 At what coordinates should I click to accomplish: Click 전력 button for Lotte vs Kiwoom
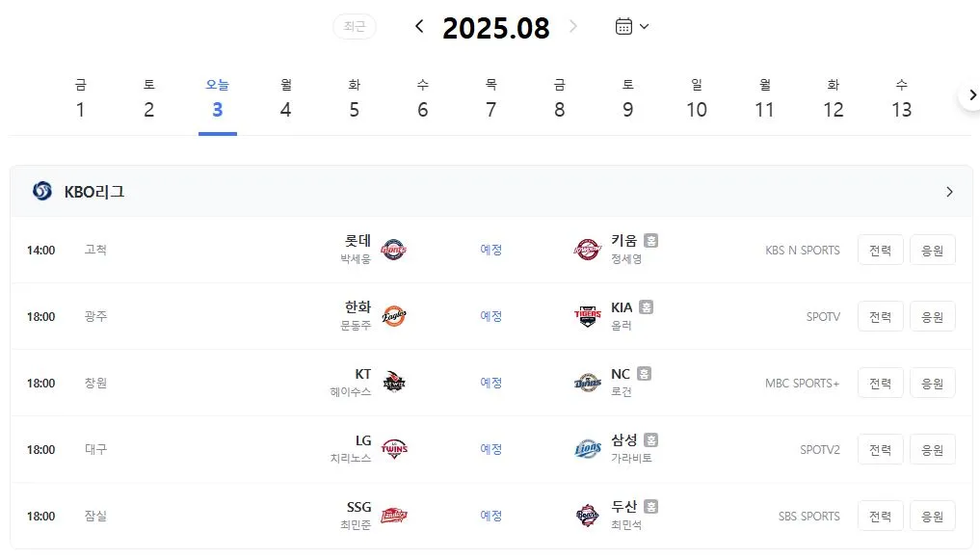point(880,250)
